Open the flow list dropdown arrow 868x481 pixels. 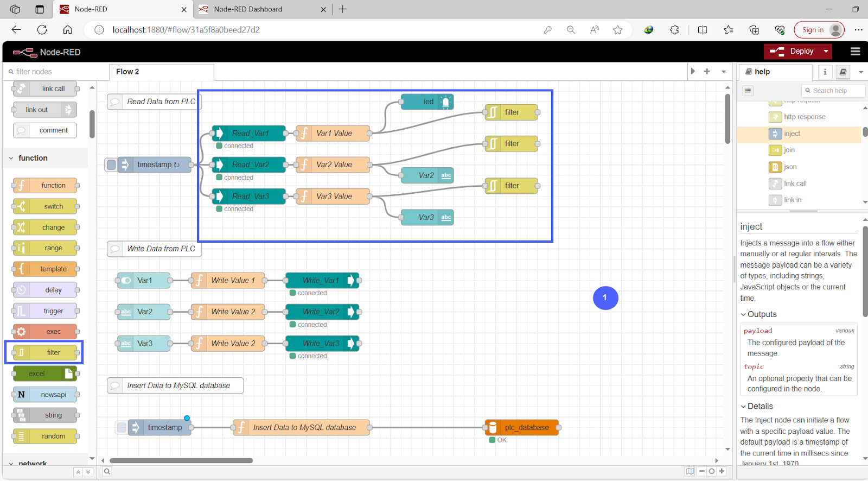(x=723, y=72)
